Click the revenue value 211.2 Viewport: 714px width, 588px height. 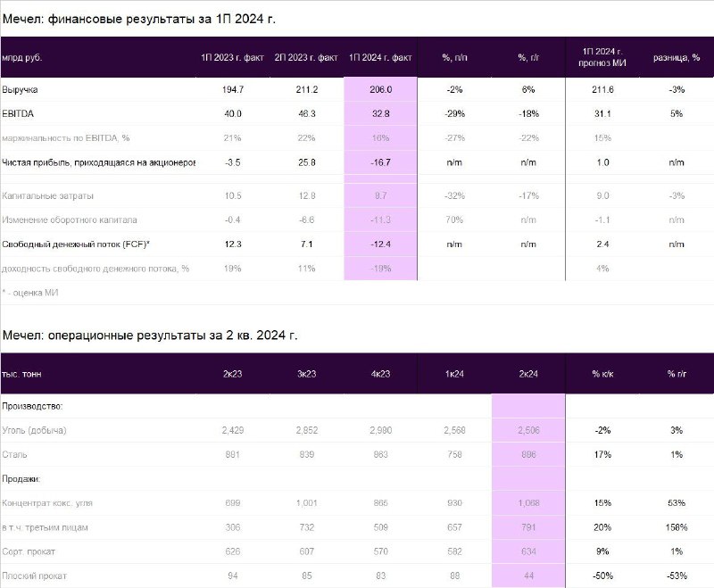pos(306,89)
